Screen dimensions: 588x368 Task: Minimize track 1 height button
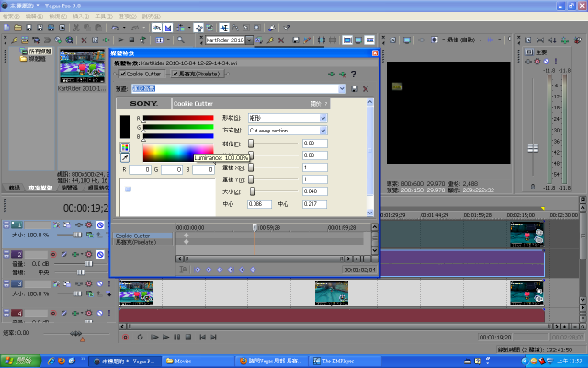(x=6, y=224)
